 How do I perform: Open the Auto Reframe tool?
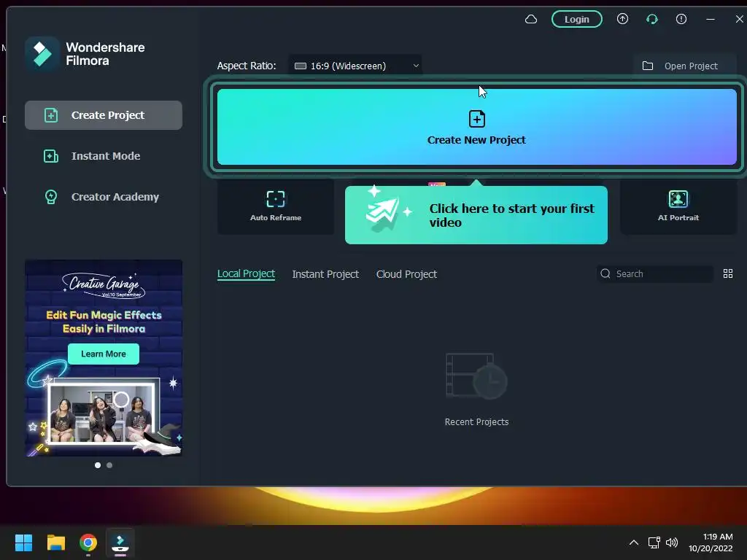pyautogui.click(x=275, y=206)
